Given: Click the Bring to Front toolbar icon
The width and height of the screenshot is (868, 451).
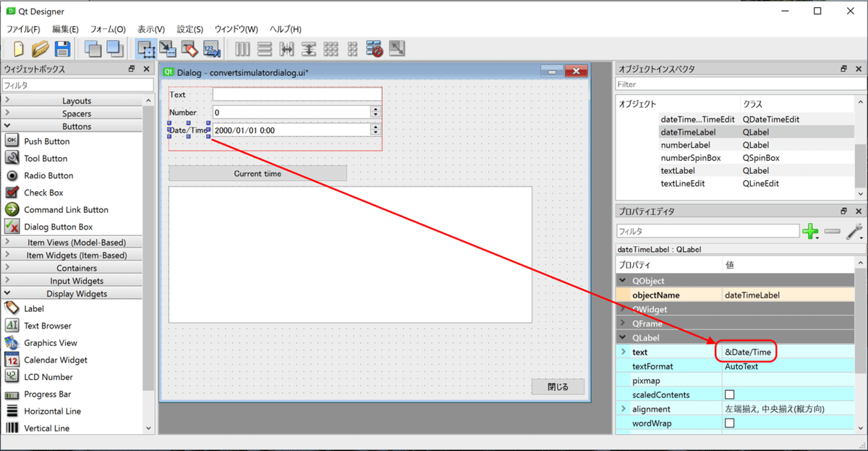Looking at the screenshot, I should pos(114,49).
